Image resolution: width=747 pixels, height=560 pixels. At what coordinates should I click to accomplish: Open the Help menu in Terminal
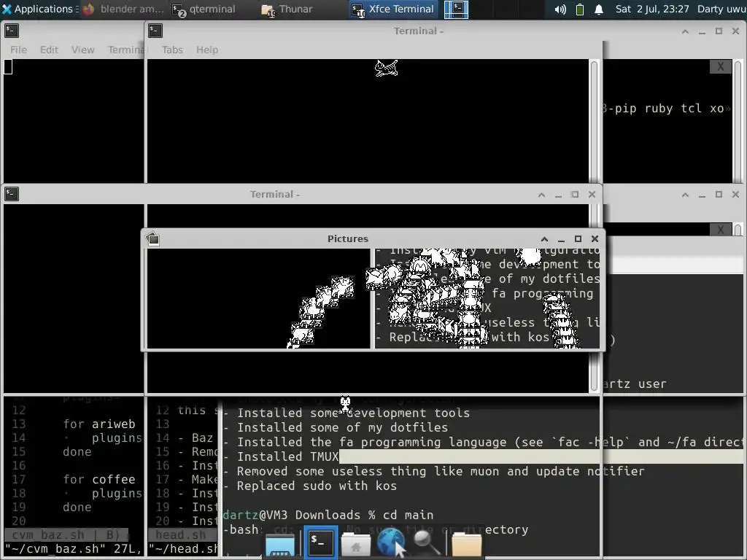[x=206, y=50]
